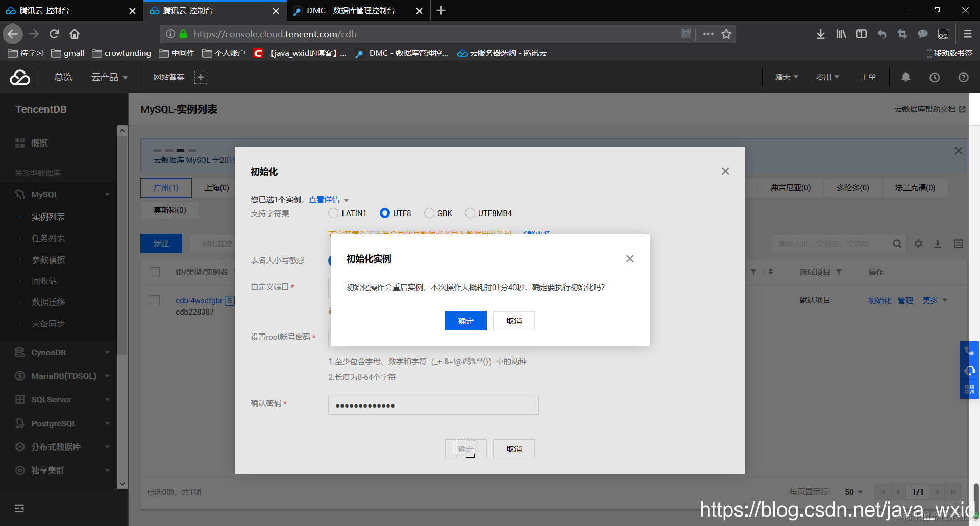Click the bookmark star icon

(x=726, y=34)
